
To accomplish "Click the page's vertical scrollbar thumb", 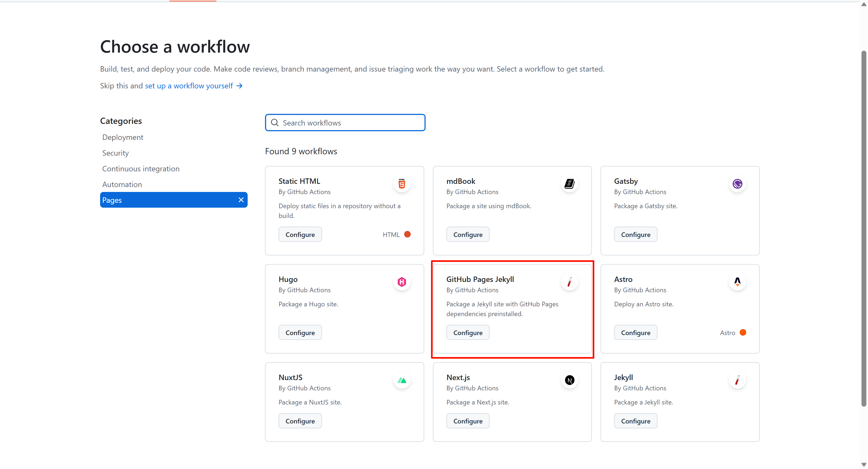I will pos(863,229).
